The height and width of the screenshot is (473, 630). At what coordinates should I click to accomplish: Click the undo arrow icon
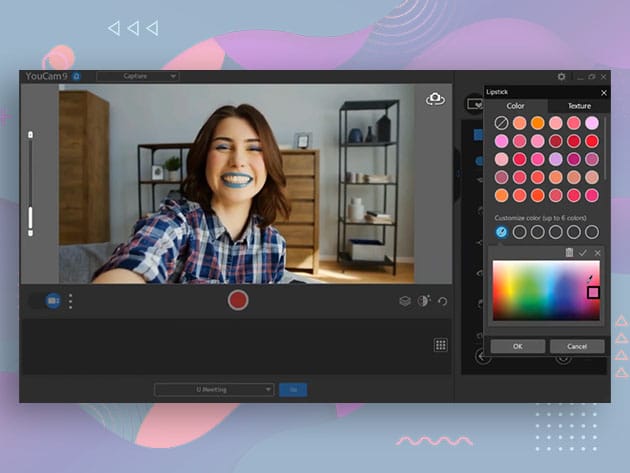pos(443,301)
